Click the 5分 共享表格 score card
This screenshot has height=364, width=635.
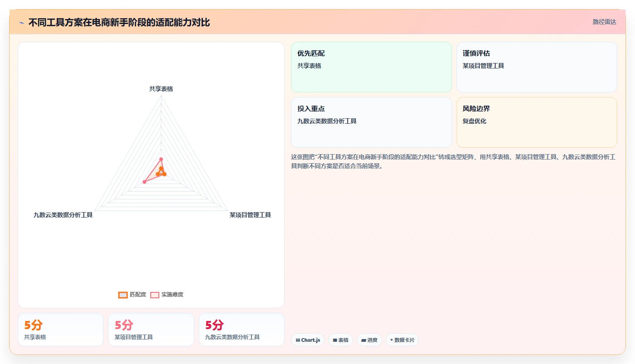click(60, 330)
